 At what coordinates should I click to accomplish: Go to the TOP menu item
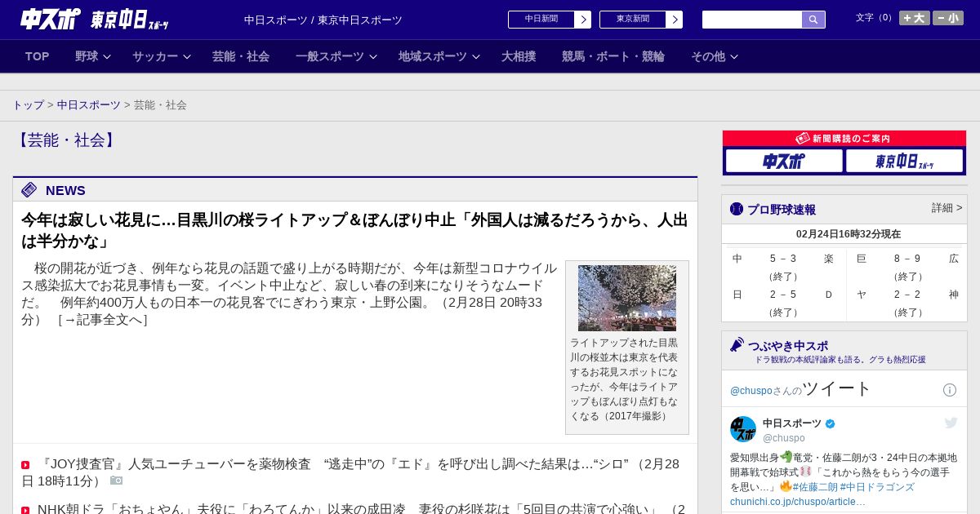click(x=38, y=56)
